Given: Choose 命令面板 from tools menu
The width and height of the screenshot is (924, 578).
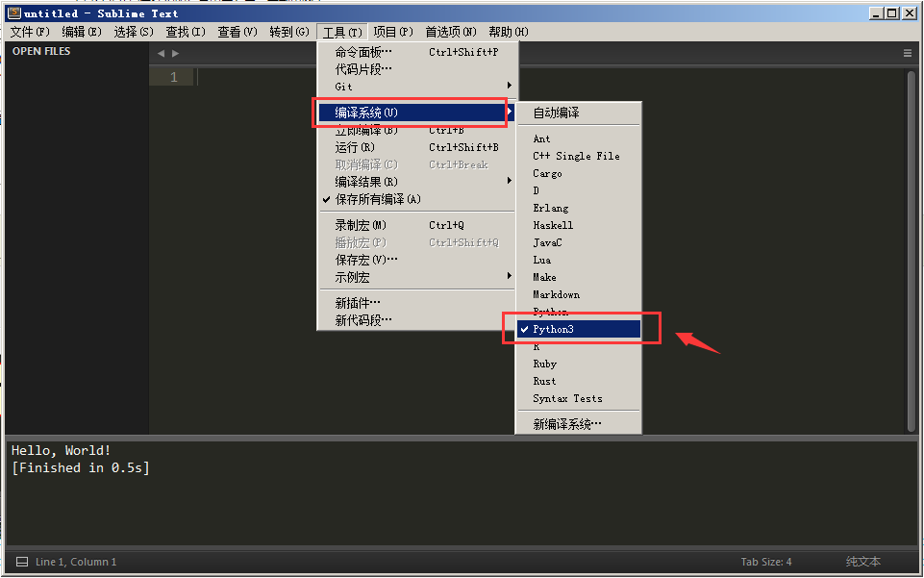Looking at the screenshot, I should (x=416, y=52).
